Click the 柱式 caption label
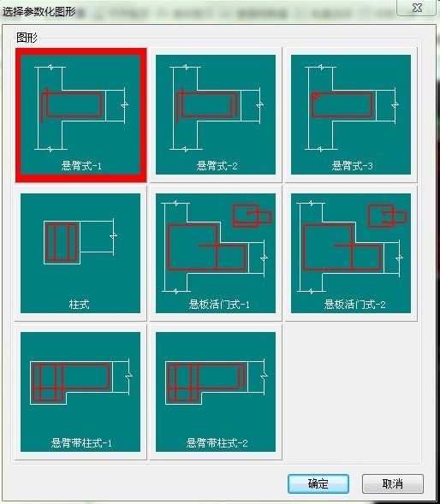Screen dimensions: 440x504 click(x=79, y=304)
